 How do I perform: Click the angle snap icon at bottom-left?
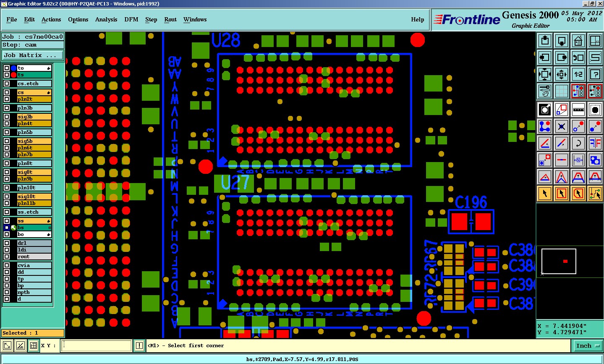(x=20, y=346)
